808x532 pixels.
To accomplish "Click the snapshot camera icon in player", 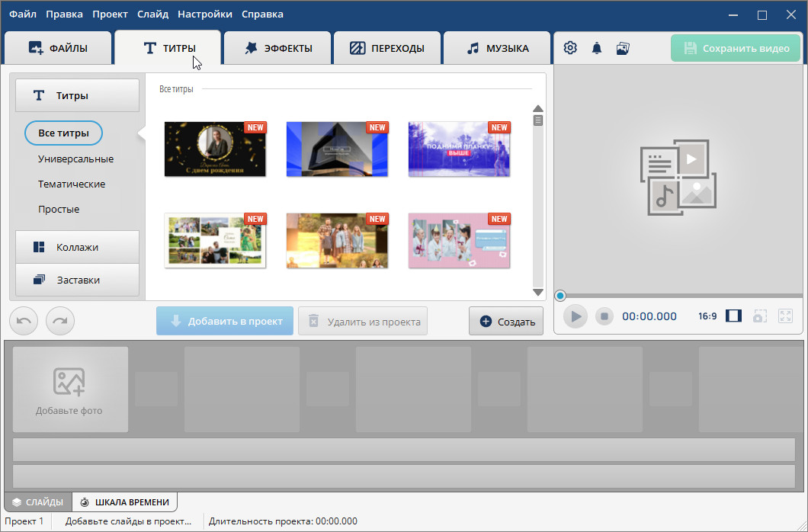I will coord(759,316).
